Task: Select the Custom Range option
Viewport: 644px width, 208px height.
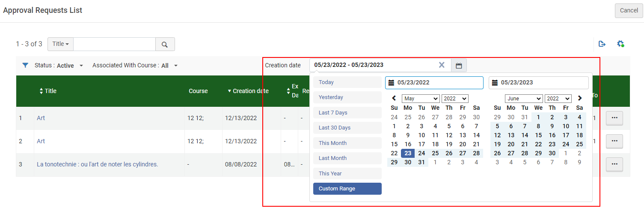Action: pos(347,189)
